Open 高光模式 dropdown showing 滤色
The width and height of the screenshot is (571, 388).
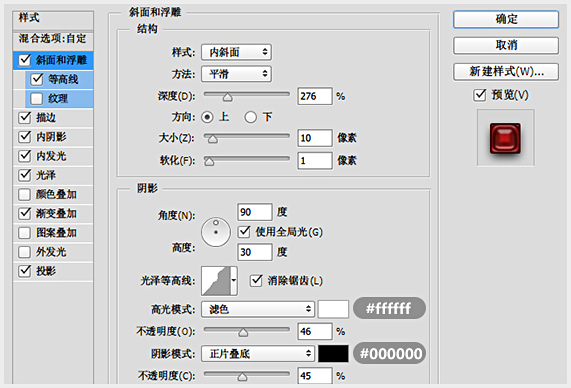click(257, 309)
